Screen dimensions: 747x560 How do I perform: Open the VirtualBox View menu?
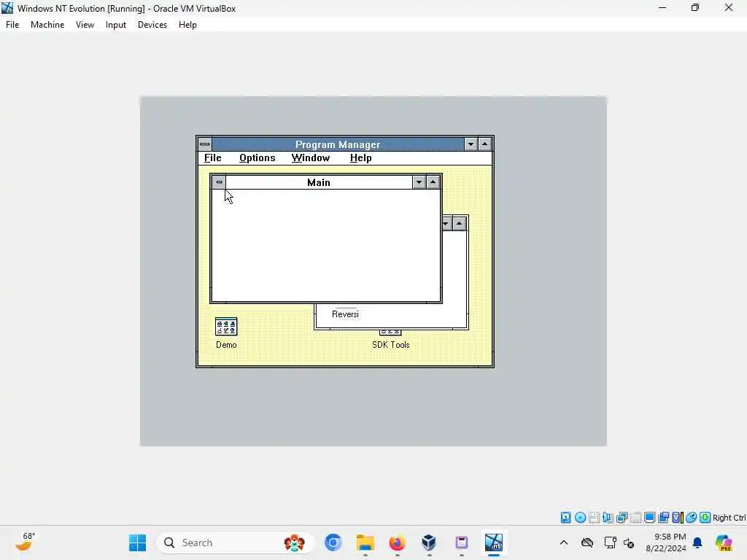tap(85, 25)
